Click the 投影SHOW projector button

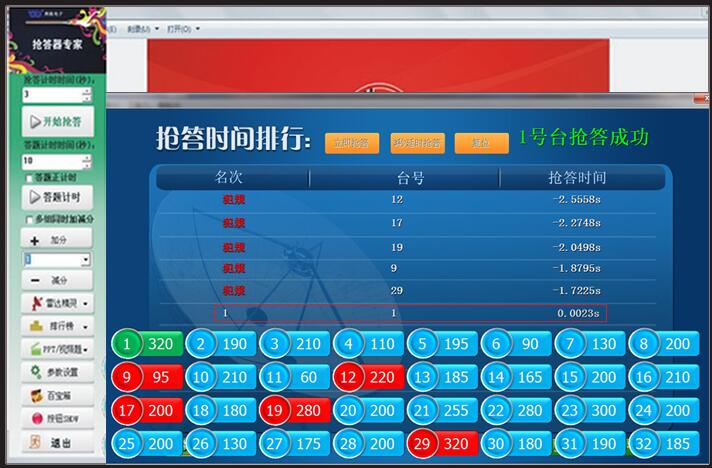click(x=56, y=418)
